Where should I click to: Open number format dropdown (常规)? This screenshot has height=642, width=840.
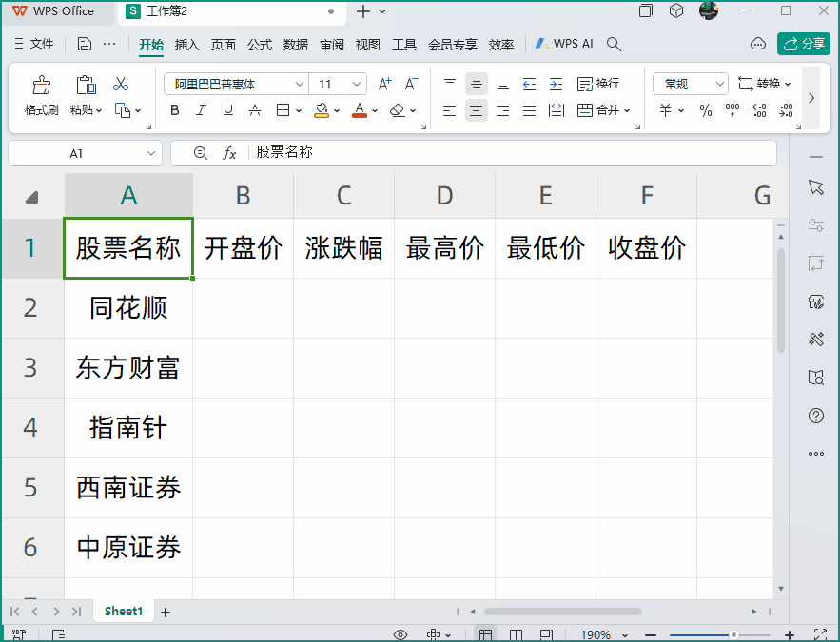(691, 84)
